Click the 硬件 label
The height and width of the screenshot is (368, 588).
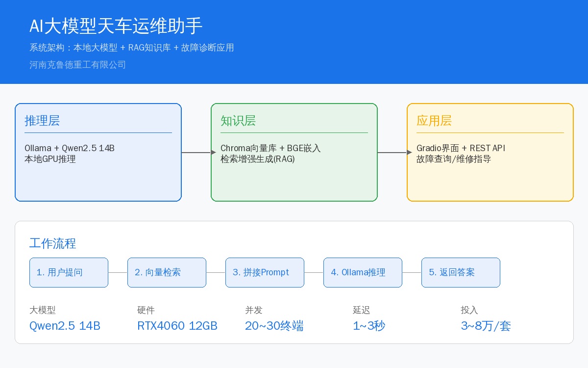pyautogui.click(x=146, y=310)
